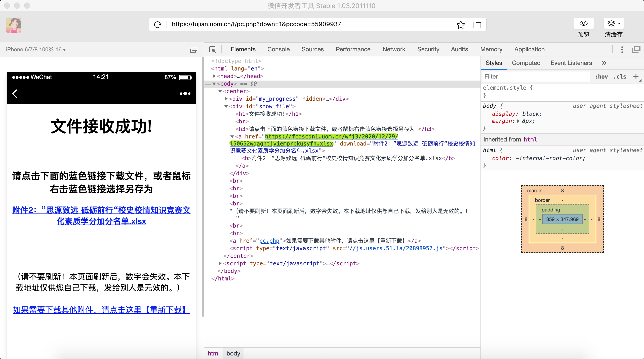Expand the my_progress div node

point(226,99)
